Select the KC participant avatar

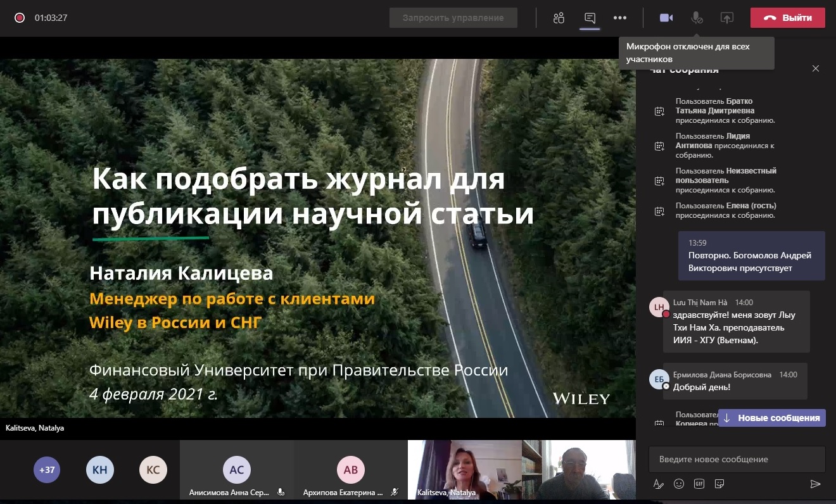(x=153, y=470)
